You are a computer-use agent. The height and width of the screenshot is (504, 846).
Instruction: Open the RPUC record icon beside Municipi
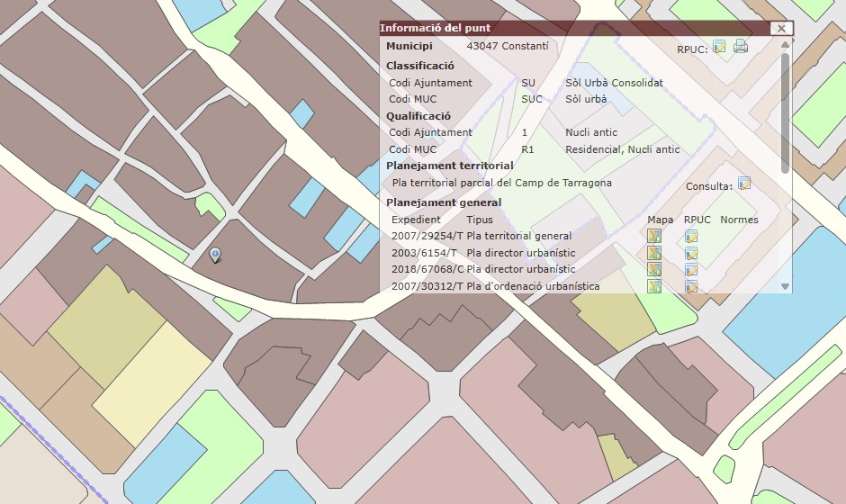pos(719,47)
